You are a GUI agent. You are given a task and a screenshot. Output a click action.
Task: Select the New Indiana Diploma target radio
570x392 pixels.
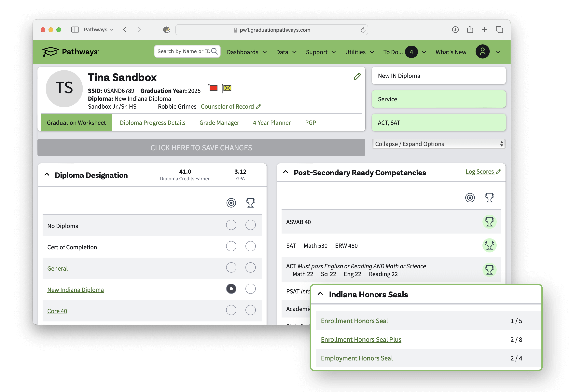(x=231, y=289)
